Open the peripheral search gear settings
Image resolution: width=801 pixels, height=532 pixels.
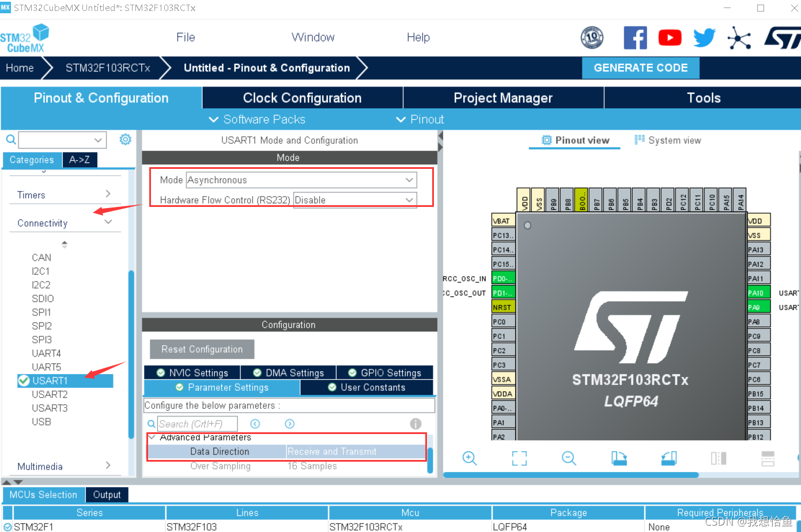coord(125,139)
